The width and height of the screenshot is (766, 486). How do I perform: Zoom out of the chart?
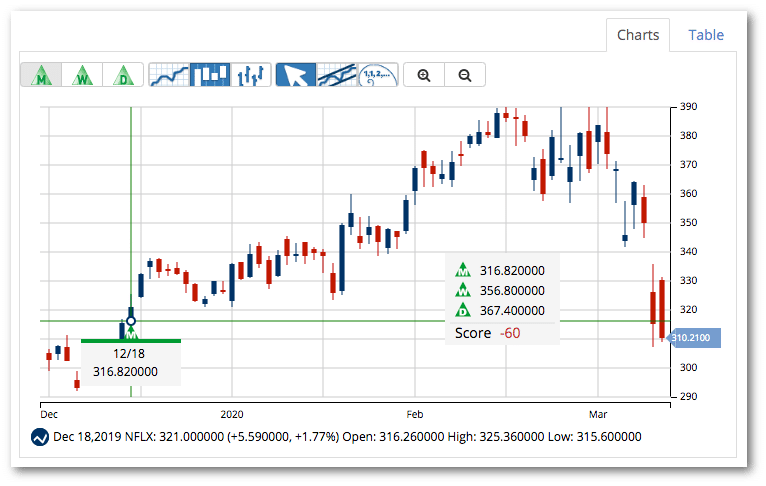tap(465, 75)
